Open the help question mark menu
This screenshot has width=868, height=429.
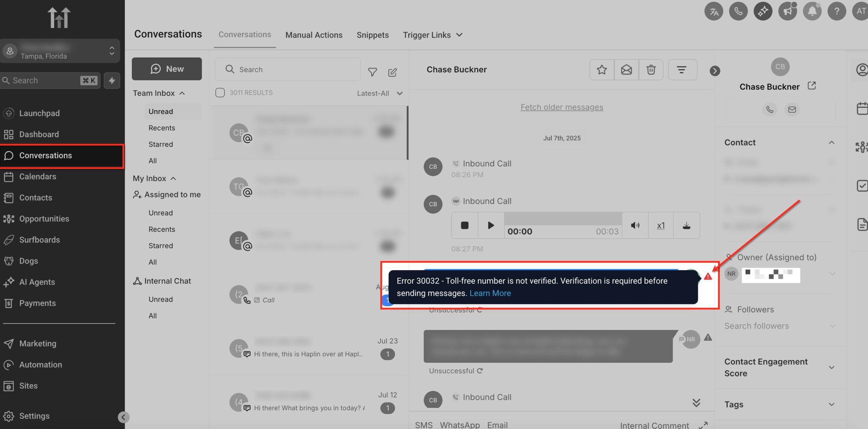tap(837, 11)
